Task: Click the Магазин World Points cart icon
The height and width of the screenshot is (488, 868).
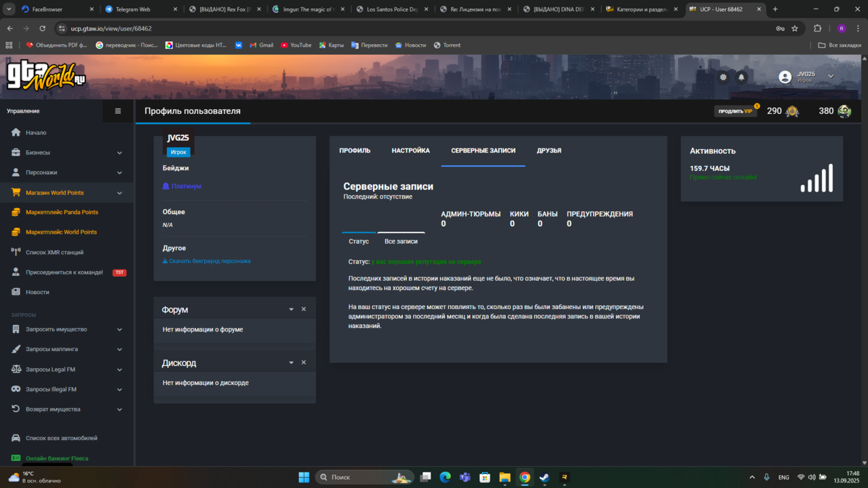Action: click(x=16, y=192)
